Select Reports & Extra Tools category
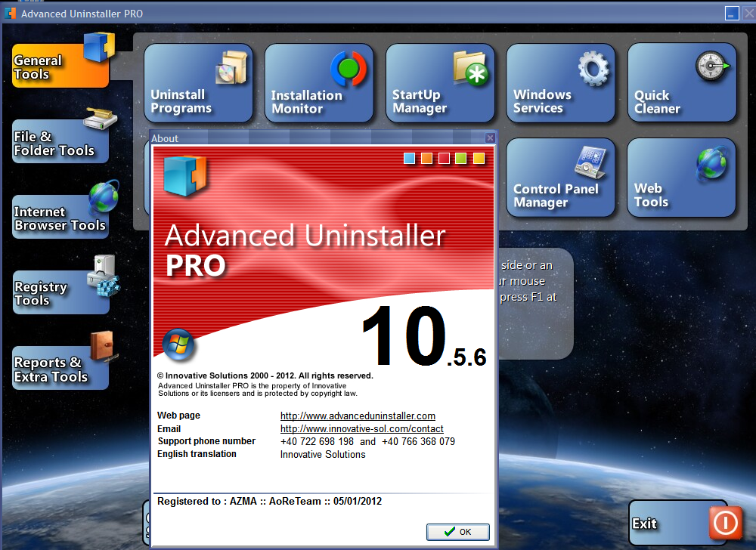The image size is (756, 550). tap(60, 367)
